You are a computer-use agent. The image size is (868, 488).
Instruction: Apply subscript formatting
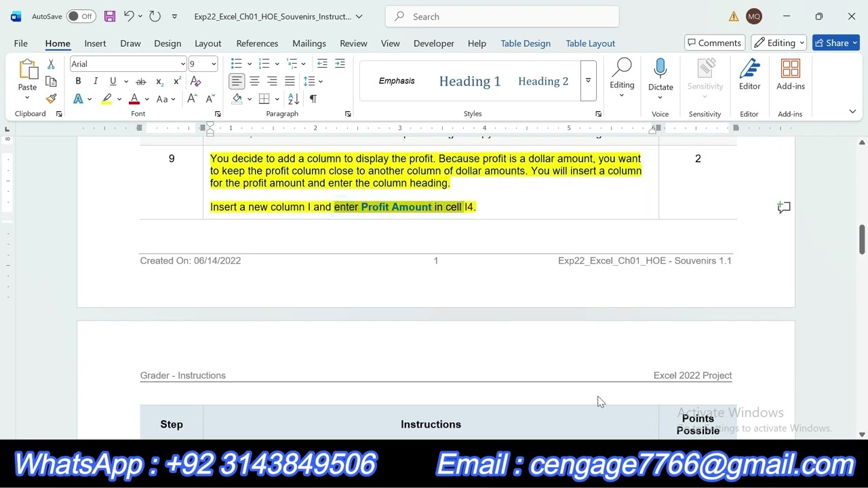click(159, 81)
